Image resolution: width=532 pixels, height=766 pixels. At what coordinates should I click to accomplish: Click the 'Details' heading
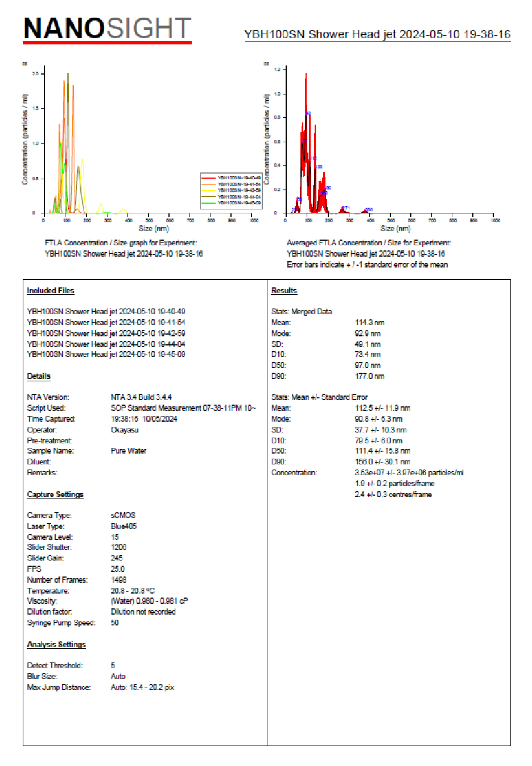[x=39, y=376]
